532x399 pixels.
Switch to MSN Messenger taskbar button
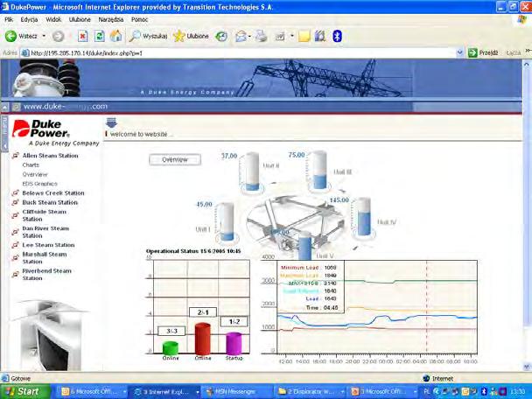click(x=234, y=391)
